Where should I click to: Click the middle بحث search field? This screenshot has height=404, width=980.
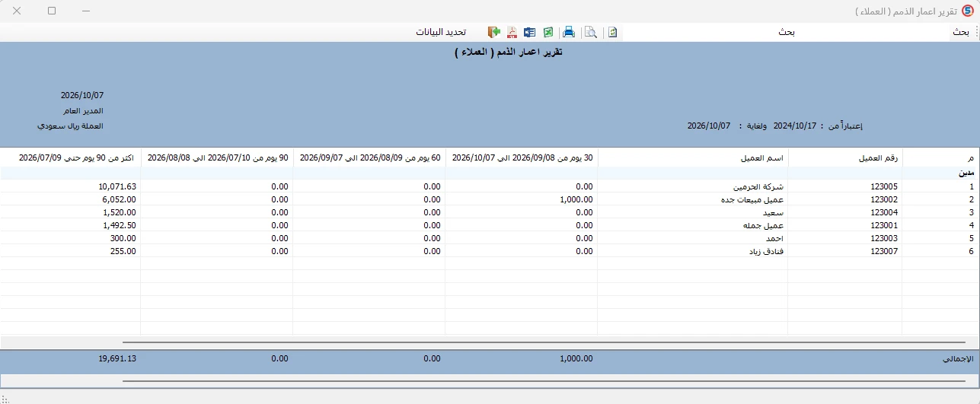point(787,32)
